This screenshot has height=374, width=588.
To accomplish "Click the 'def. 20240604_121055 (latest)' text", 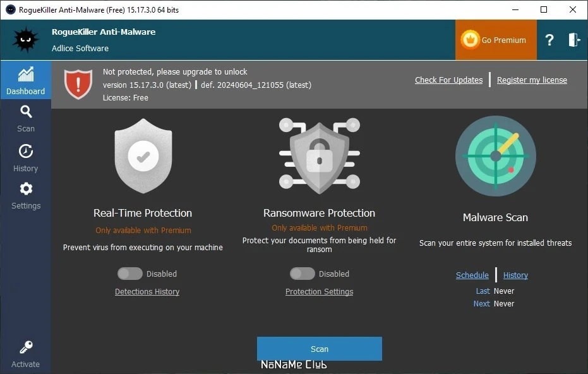I will tap(256, 85).
